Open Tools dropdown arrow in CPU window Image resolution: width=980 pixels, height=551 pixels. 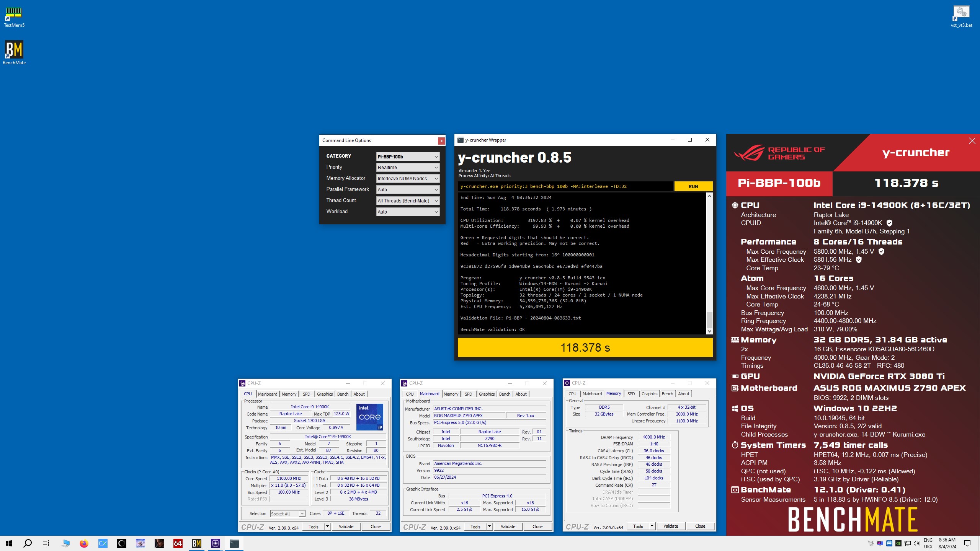(x=327, y=527)
